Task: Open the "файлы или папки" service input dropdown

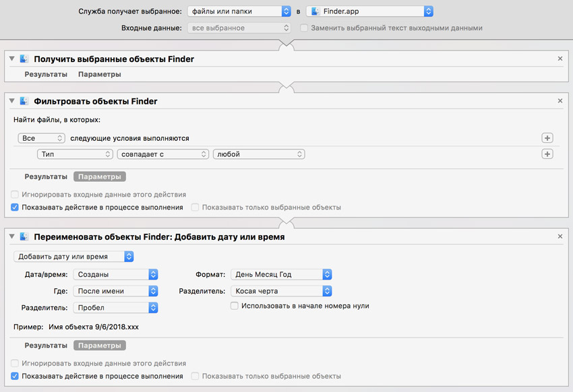Action: [239, 11]
